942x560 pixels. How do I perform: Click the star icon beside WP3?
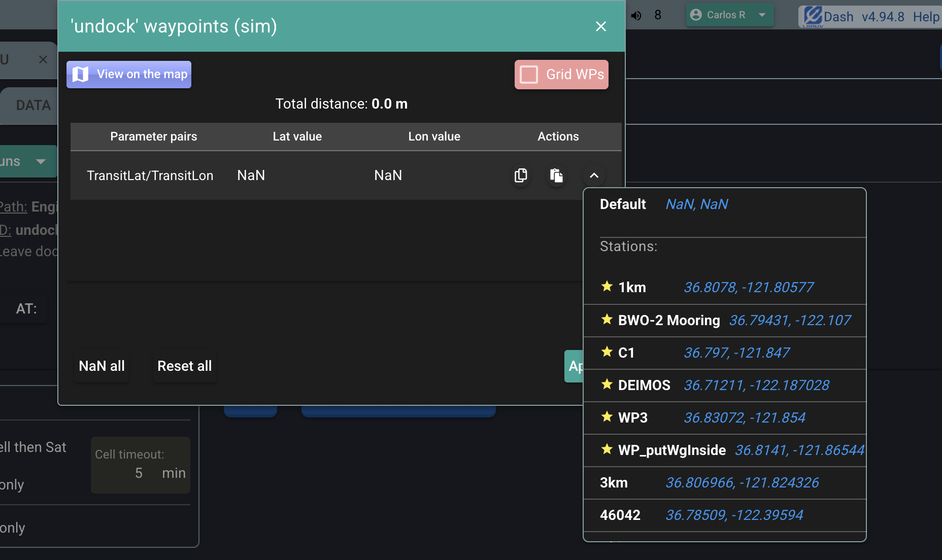coord(607,416)
